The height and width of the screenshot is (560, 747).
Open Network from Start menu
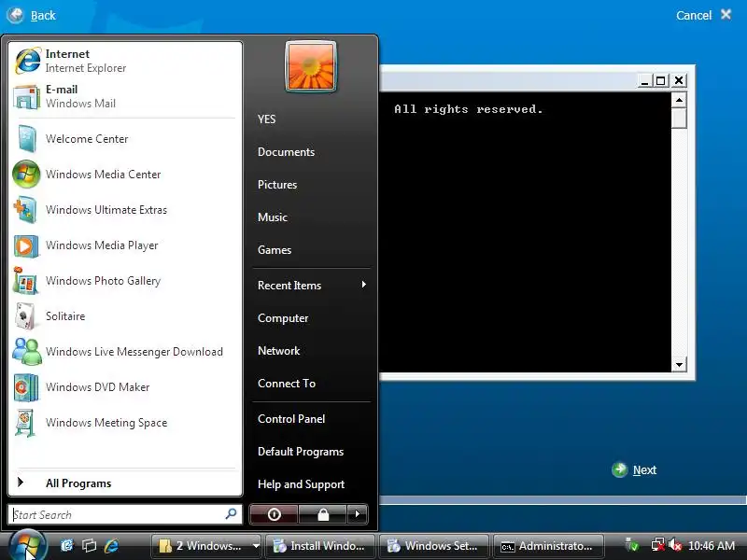coord(278,351)
